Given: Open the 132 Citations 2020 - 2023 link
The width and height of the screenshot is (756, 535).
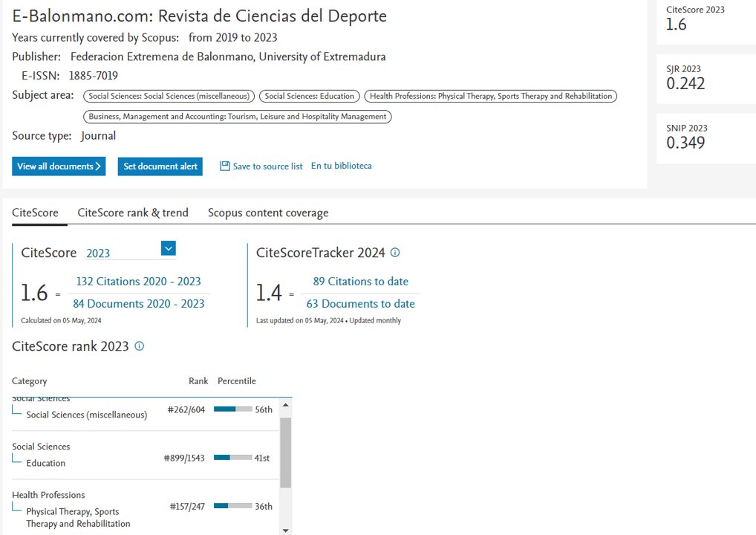Looking at the screenshot, I should 138,282.
